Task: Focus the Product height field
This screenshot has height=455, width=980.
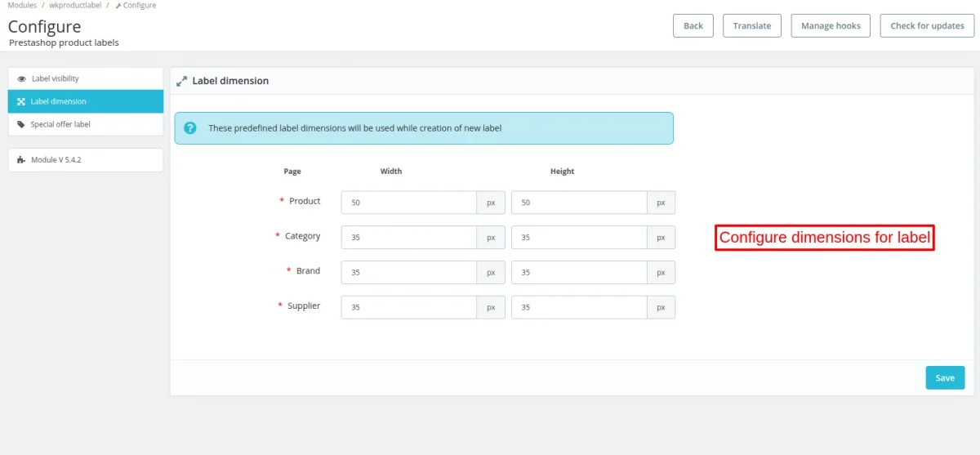Action: [x=579, y=203]
